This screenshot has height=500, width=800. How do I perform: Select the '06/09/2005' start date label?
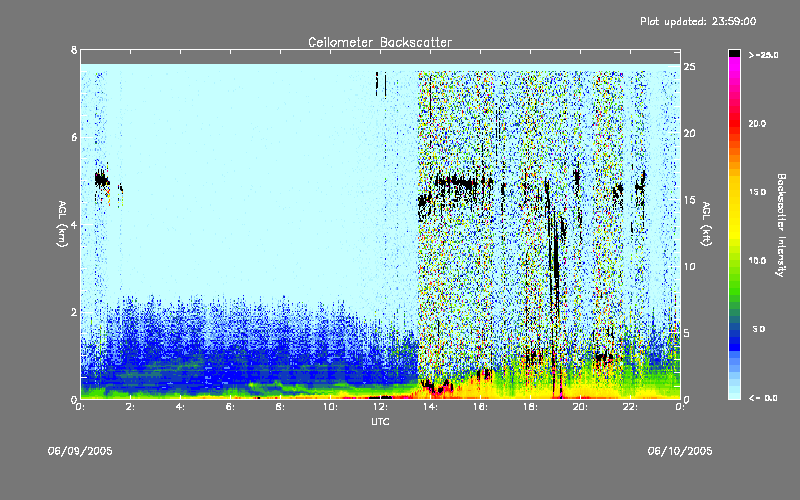[80, 451]
